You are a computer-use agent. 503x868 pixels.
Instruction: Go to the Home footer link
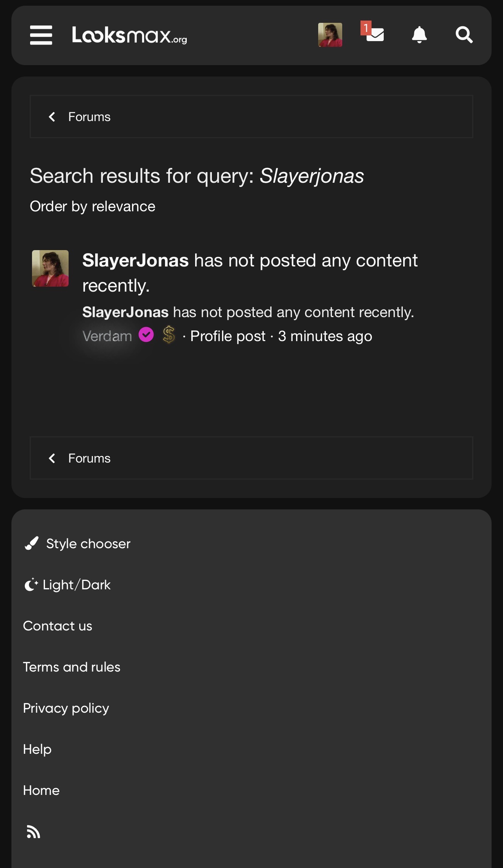(41, 790)
